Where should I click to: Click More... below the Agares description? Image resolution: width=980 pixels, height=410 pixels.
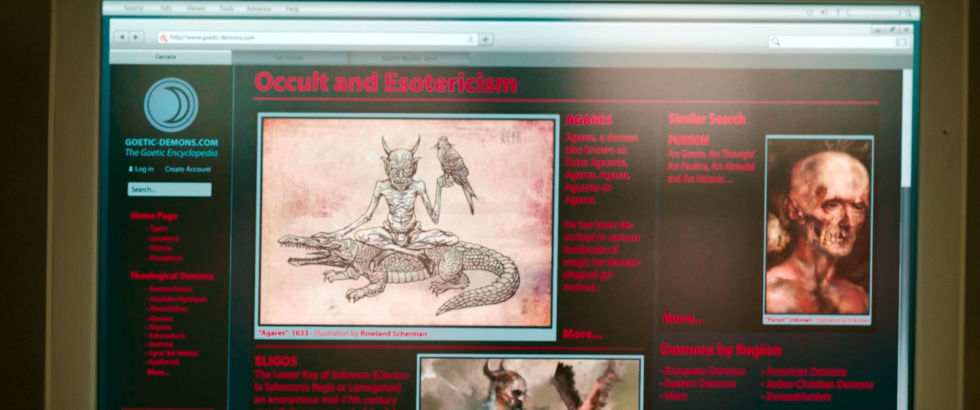(582, 334)
